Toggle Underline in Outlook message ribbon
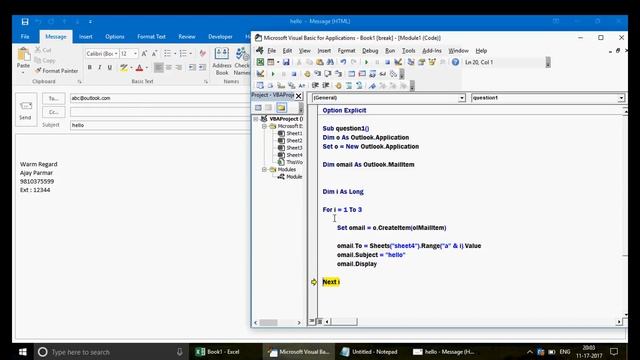 click(110, 67)
